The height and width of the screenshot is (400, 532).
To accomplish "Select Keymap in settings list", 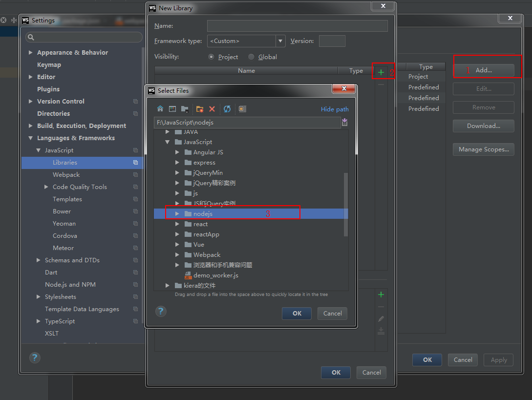I will tap(49, 65).
